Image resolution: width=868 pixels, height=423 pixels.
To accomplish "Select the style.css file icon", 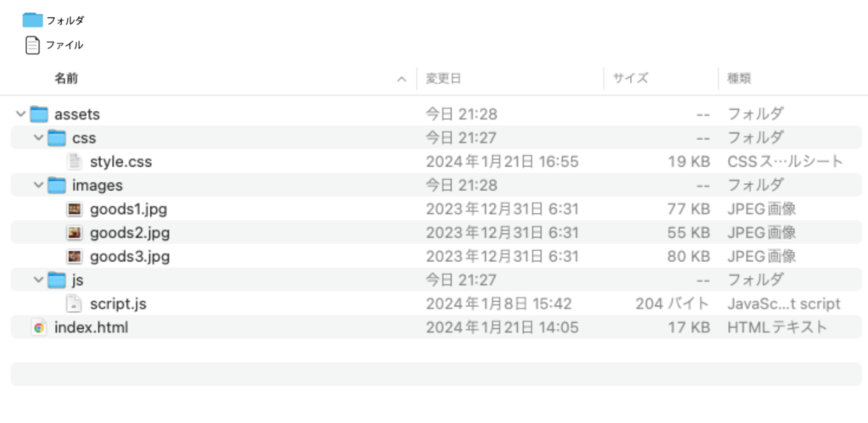I will (75, 161).
